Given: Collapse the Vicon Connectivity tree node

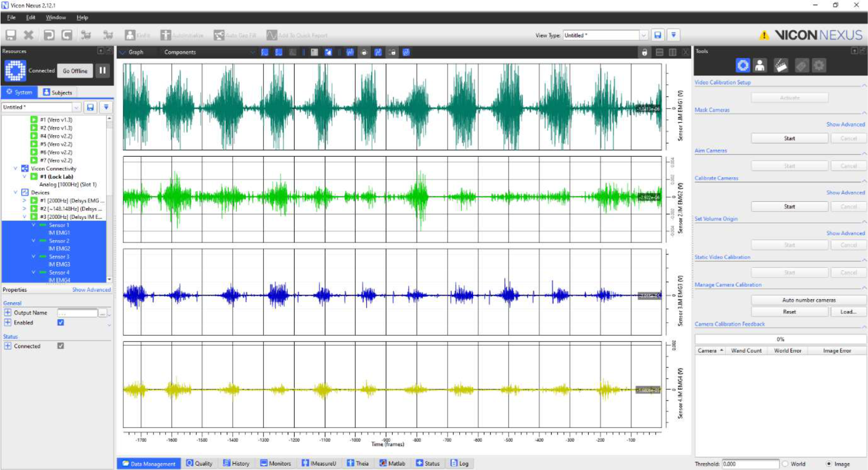Looking at the screenshot, I should click(15, 168).
